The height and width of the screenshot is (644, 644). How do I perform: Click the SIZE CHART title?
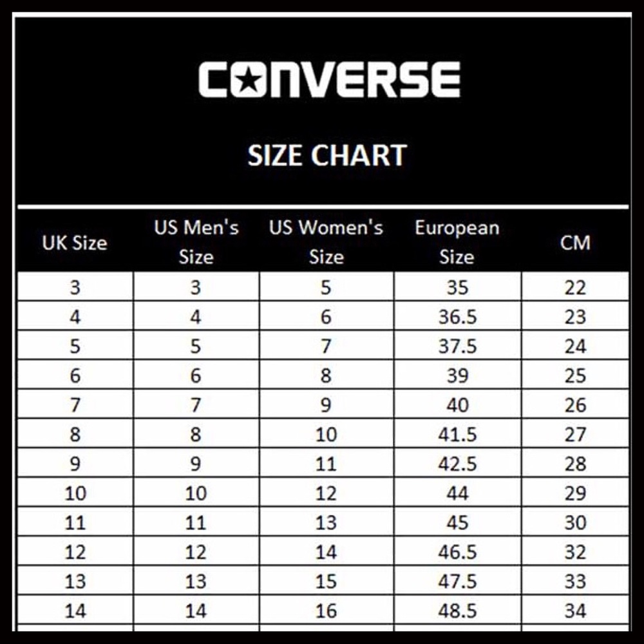327,156
